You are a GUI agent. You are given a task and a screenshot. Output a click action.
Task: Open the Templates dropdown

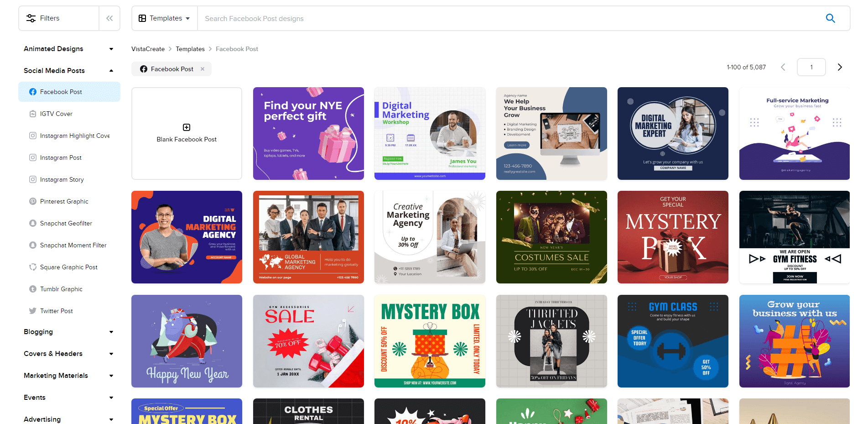165,18
